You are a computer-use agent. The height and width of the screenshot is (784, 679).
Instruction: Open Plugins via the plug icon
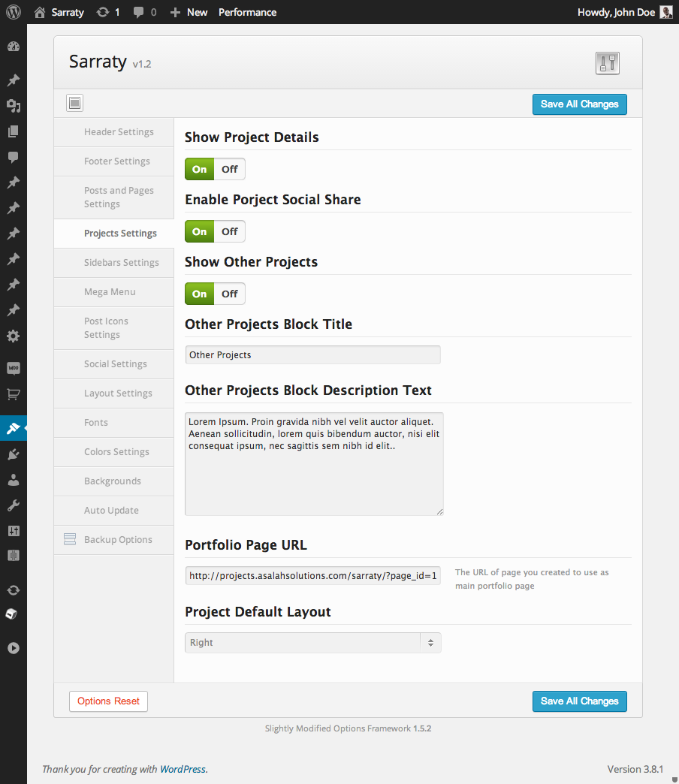[13, 454]
